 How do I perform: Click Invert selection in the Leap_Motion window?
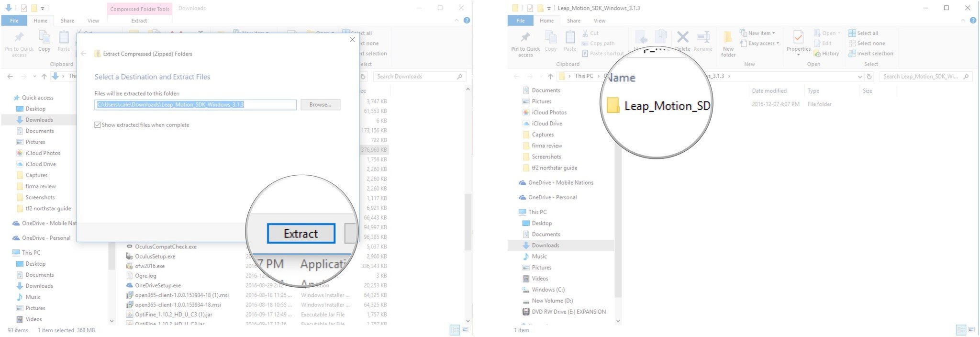(x=871, y=54)
